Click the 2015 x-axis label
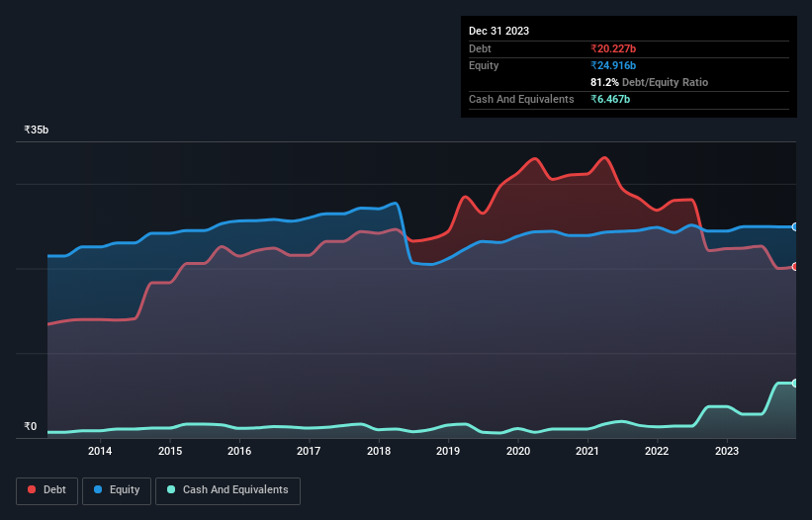Screen dimensions: 812x520 (170, 451)
